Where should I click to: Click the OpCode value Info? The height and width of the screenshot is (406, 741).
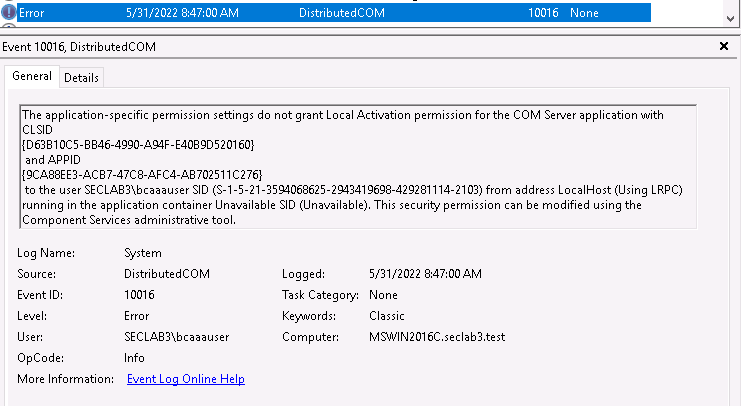[x=134, y=358]
